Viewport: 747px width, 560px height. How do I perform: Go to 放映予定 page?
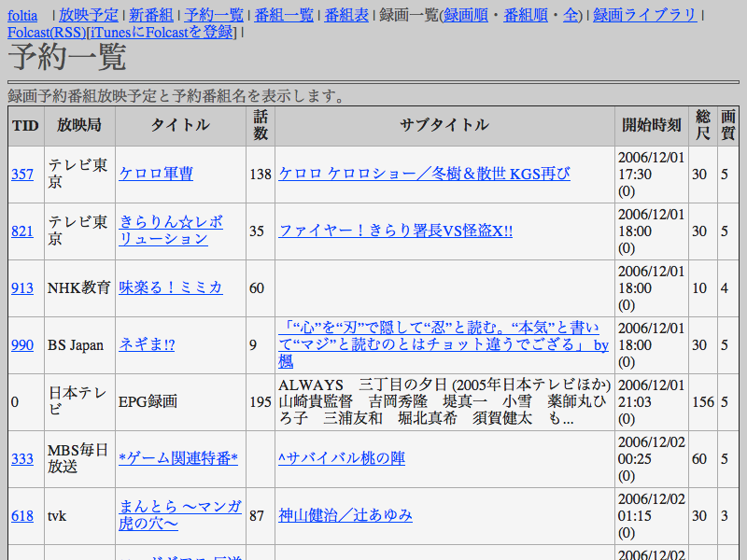pos(88,15)
